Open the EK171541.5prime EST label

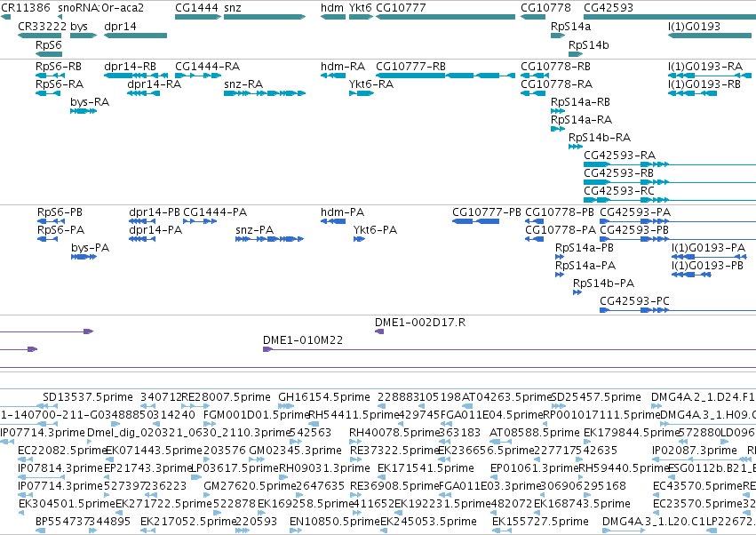click(x=426, y=468)
